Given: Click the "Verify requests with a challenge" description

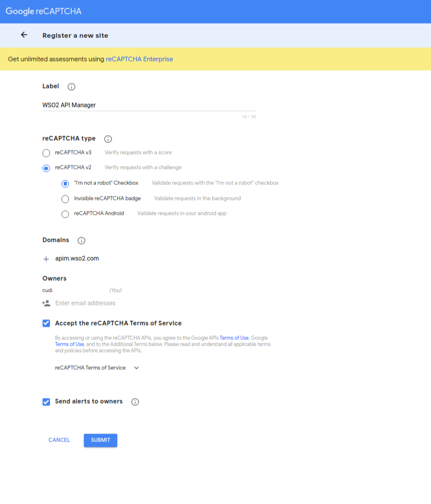Looking at the screenshot, I should 143,168.
